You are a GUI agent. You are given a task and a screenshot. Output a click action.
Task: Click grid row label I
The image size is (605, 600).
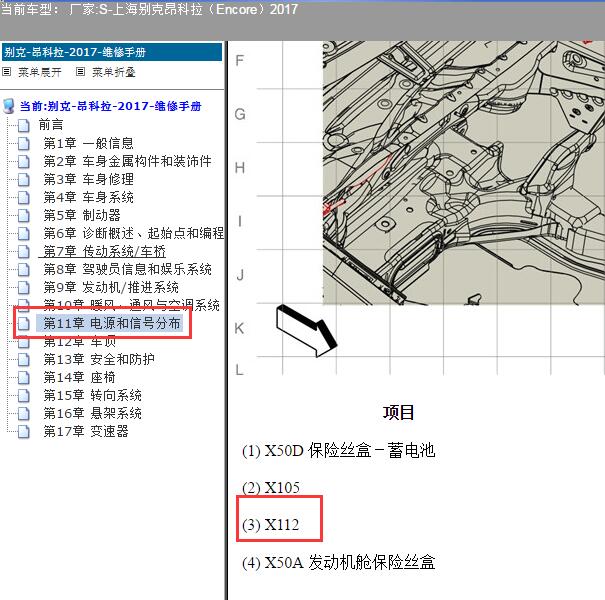[240, 221]
